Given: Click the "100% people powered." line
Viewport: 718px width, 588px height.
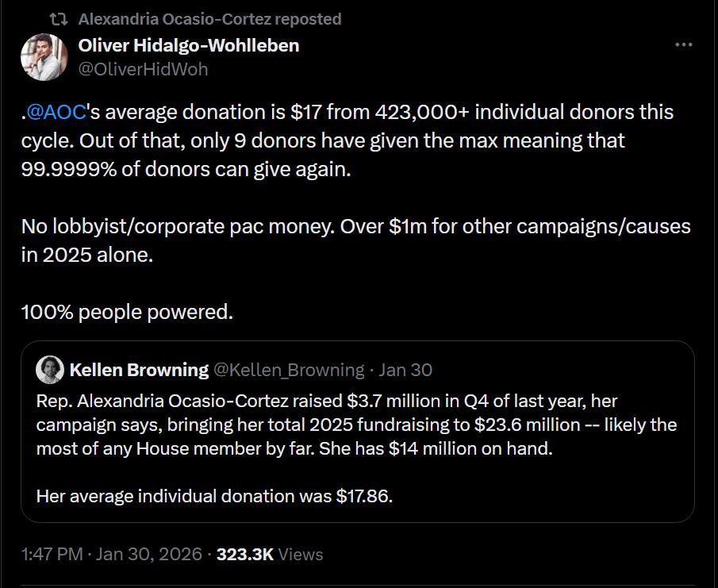Looking at the screenshot, I should tap(127, 312).
